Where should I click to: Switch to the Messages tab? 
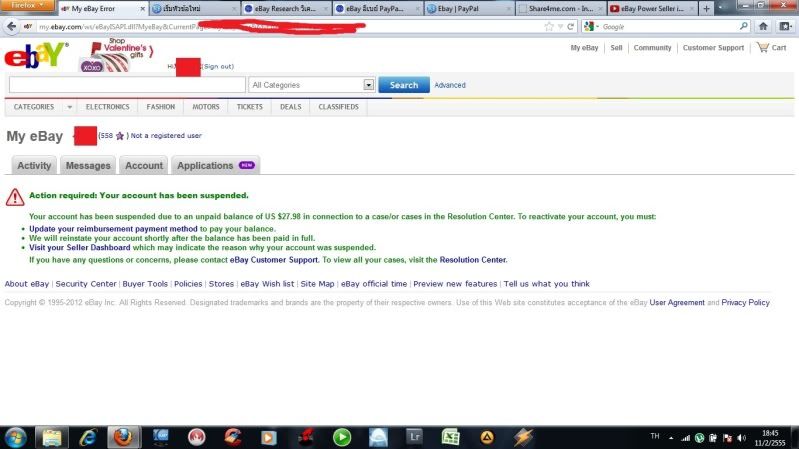pos(88,166)
